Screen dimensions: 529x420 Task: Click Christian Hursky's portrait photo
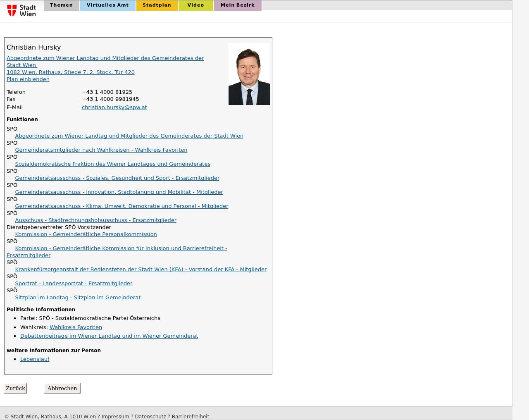(249, 74)
